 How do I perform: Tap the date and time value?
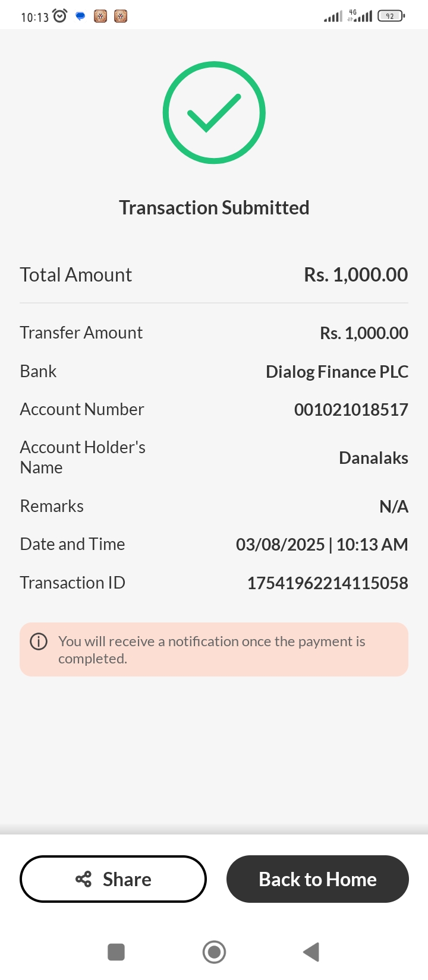[322, 545]
